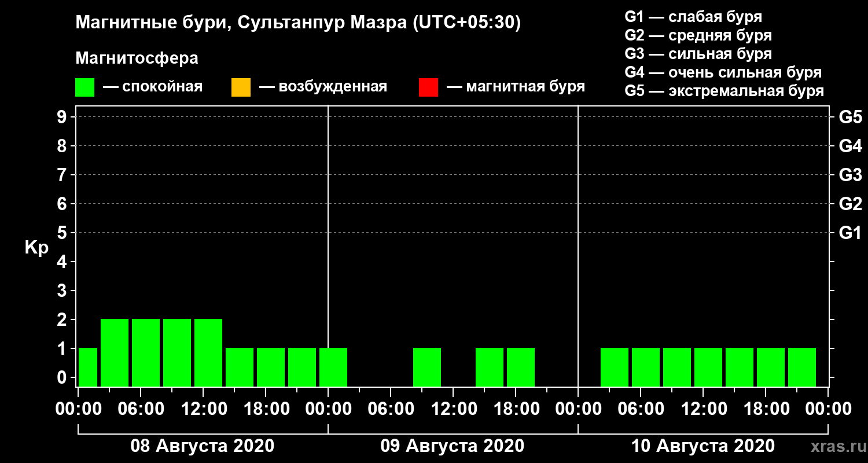The image size is (868, 463).
Task: Click the bar above 18:00 on 09 Августа
Action: click(521, 367)
